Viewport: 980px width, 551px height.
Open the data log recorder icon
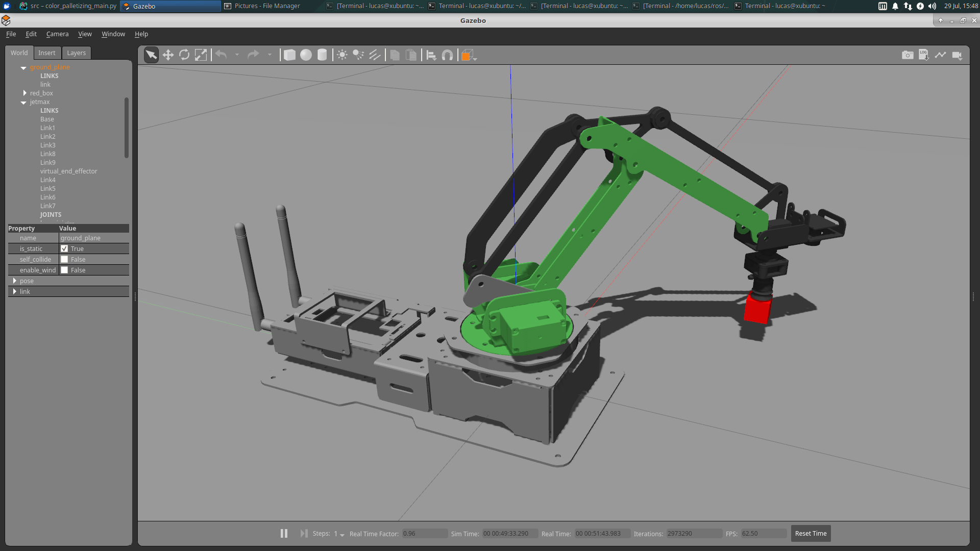924,55
